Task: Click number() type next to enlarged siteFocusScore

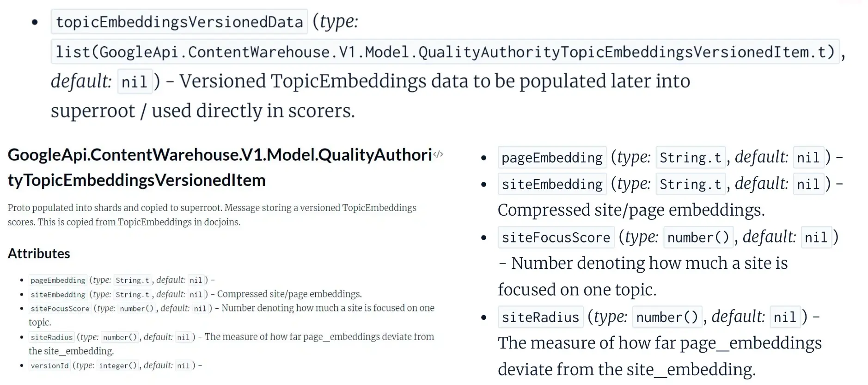Action: [x=698, y=237]
